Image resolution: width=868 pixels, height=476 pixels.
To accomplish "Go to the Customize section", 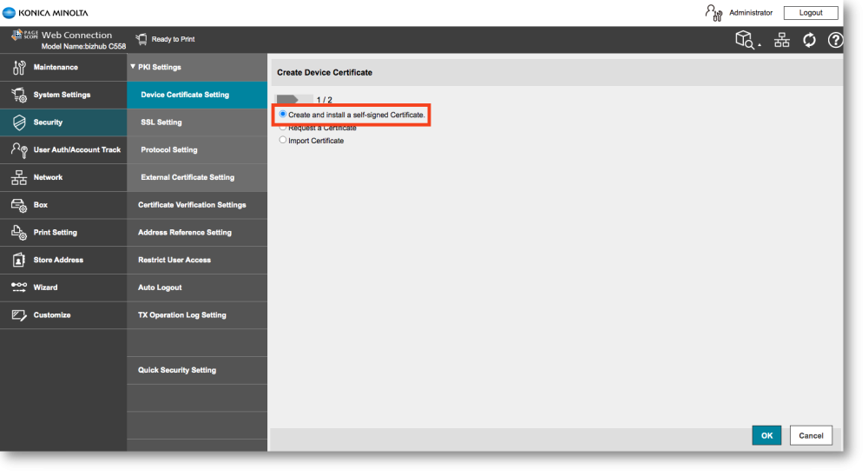I will pyautogui.click(x=63, y=314).
